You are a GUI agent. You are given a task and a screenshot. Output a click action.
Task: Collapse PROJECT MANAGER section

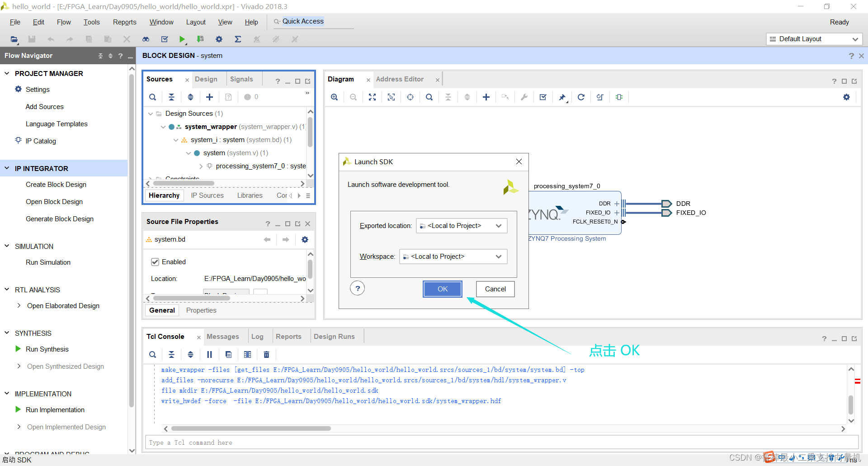click(7, 73)
